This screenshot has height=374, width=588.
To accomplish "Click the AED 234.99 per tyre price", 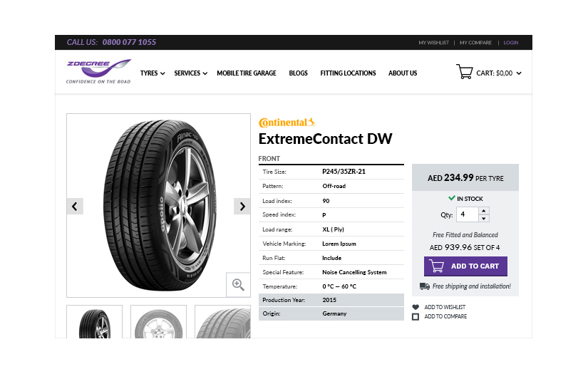I will [465, 178].
